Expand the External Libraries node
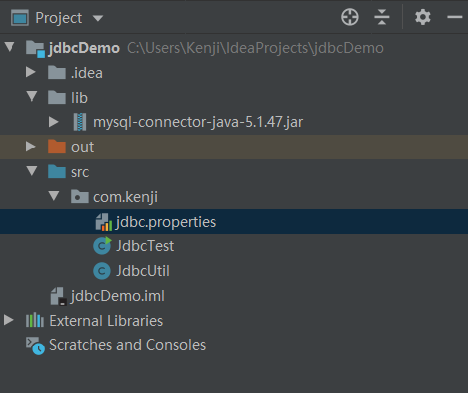This screenshot has width=468, height=393. pyautogui.click(x=9, y=320)
